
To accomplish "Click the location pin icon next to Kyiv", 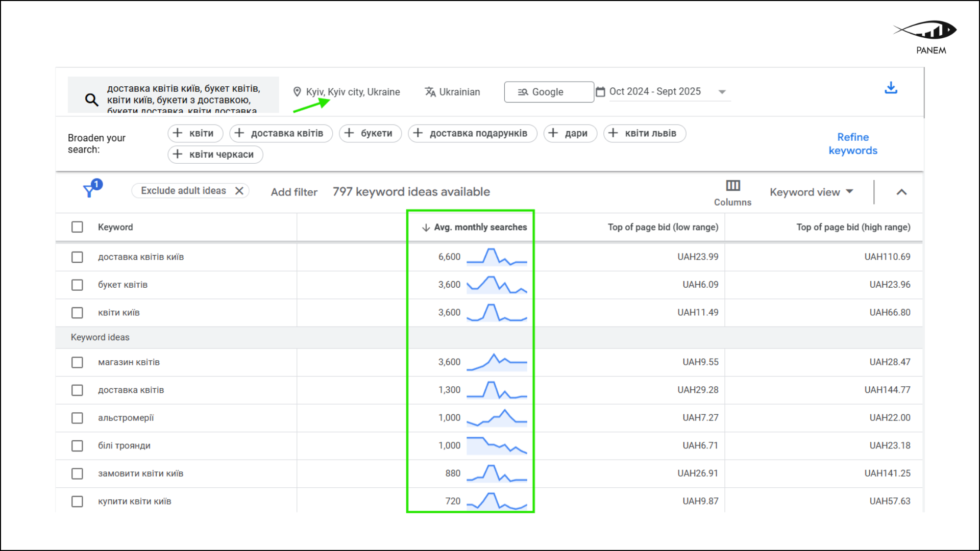I will 298,92.
